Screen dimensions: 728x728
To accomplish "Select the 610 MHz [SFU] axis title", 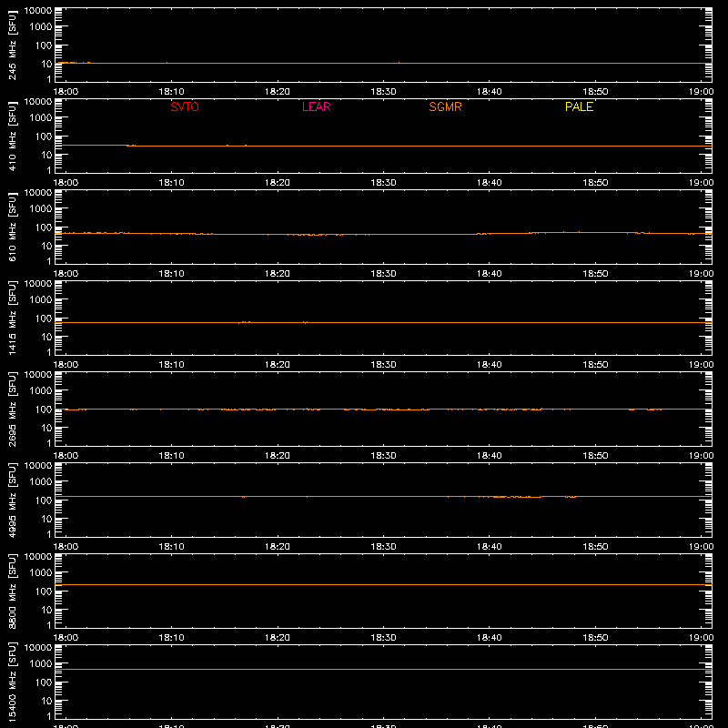I will (x=12, y=227).
